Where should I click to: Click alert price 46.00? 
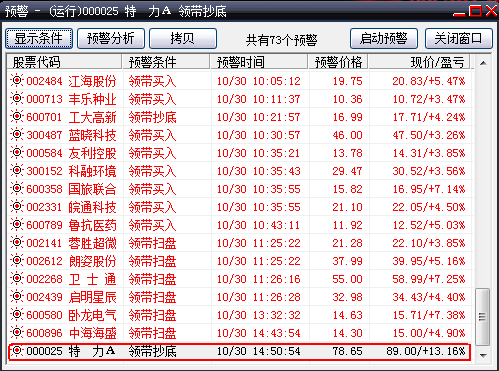(347, 135)
